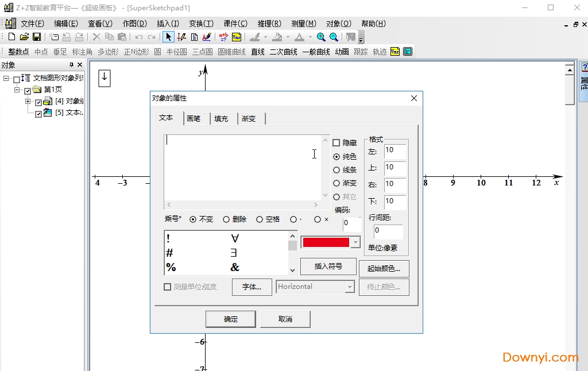Switch to the 画笔 tab
This screenshot has height=371, width=588.
[x=194, y=118]
